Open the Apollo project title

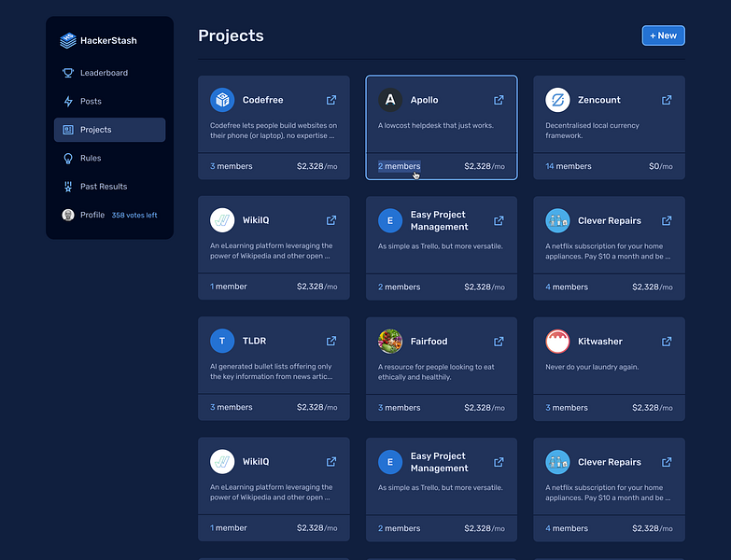click(x=424, y=100)
